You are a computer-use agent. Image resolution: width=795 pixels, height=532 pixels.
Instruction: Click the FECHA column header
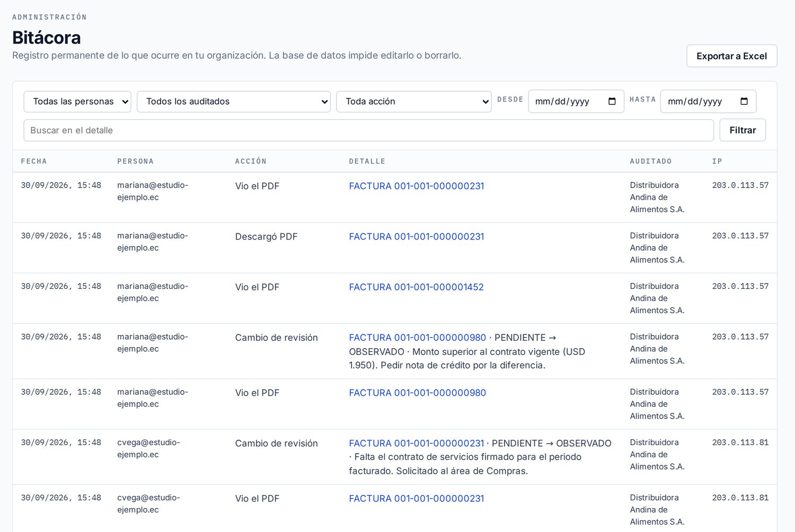coord(34,161)
